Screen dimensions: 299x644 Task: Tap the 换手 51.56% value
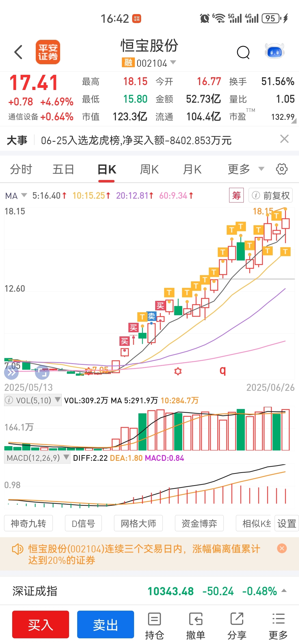click(278, 81)
